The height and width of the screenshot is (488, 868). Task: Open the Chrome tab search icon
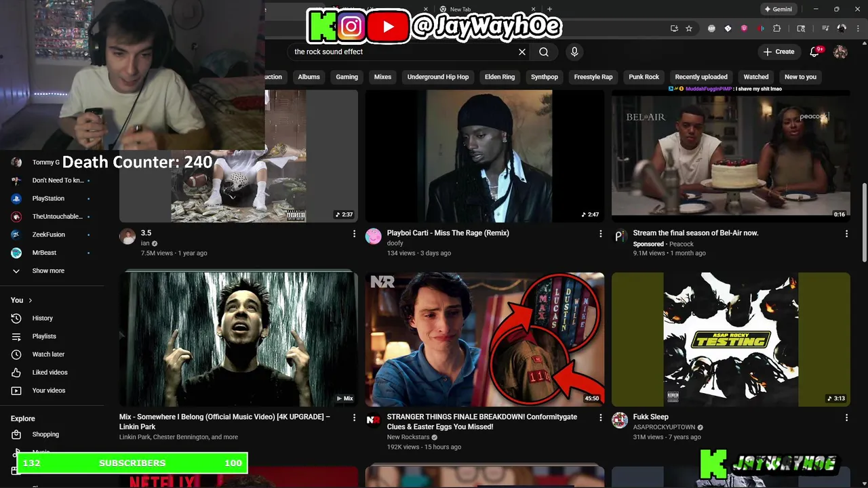pyautogui.click(x=801, y=28)
